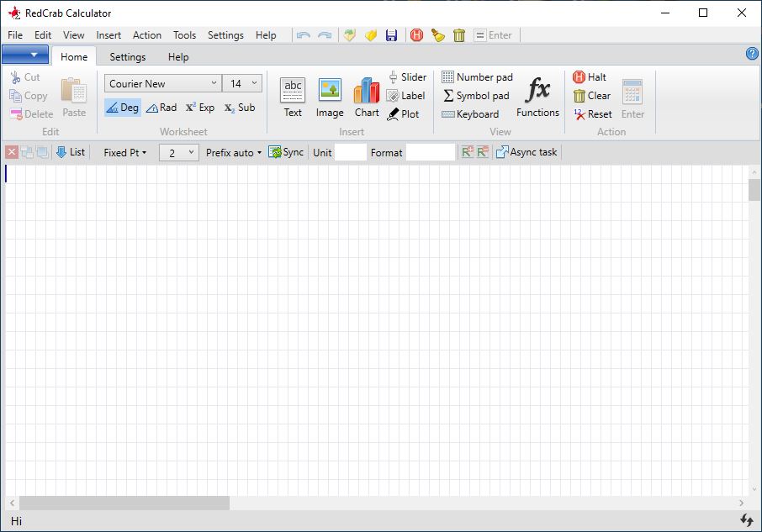762x532 pixels.
Task: Click the open folder icon
Action: point(371,35)
